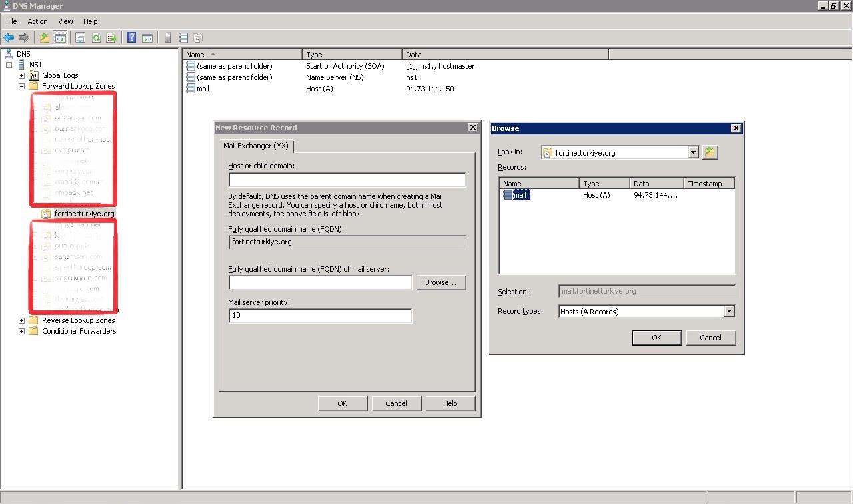This screenshot has height=504, width=853.
Task: Open the Look in dropdown
Action: 693,152
